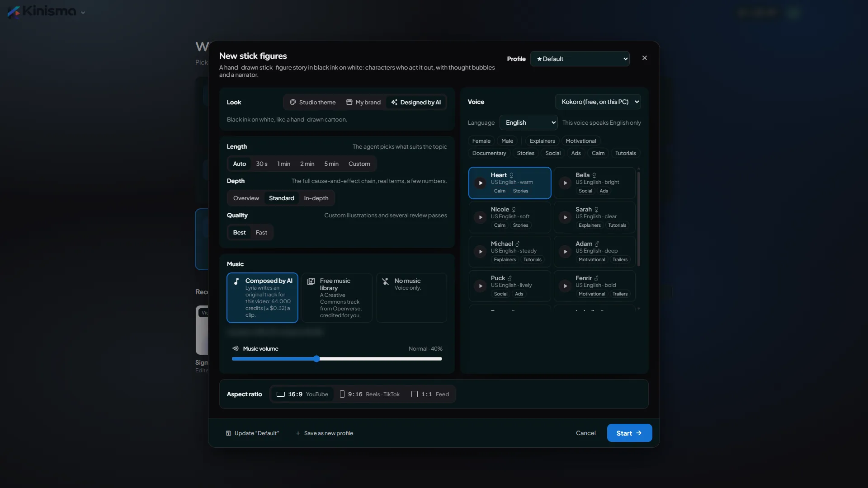The height and width of the screenshot is (488, 868).
Task: Select Designed by AI look
Action: coord(416,103)
